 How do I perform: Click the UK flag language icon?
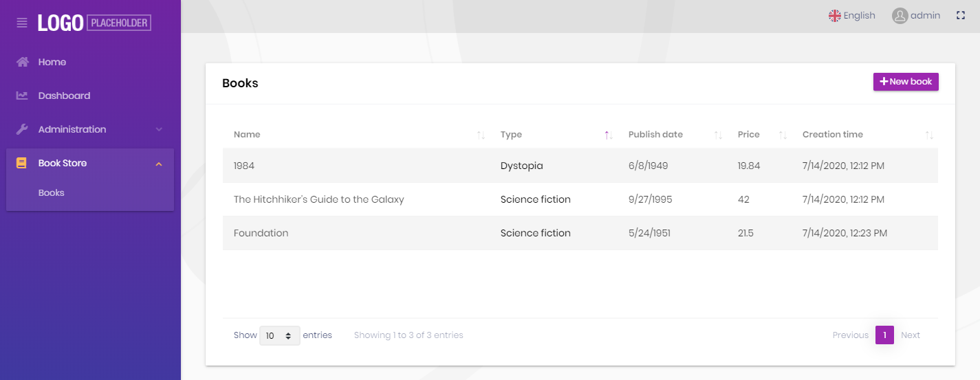tap(835, 15)
